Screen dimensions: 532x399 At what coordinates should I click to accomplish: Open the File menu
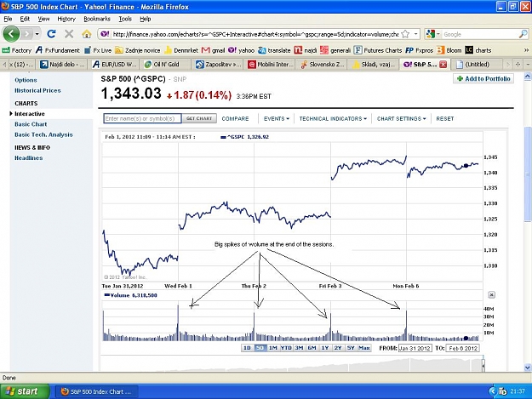point(8,19)
